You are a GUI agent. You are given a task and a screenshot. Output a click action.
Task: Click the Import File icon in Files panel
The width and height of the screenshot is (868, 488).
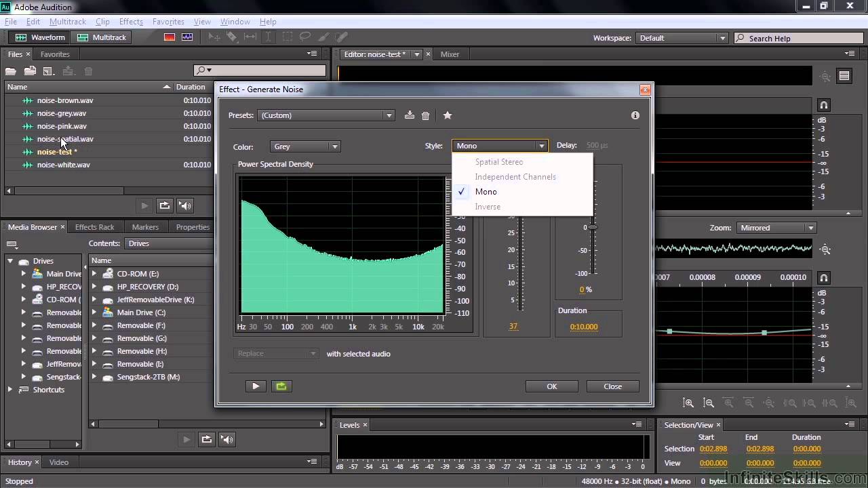[x=30, y=70]
